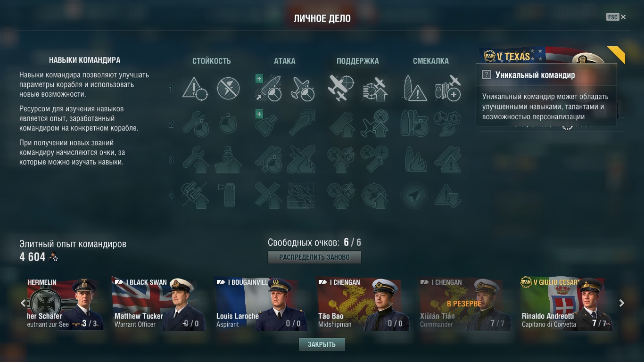Show previous commanders with left arrow

tap(23, 303)
